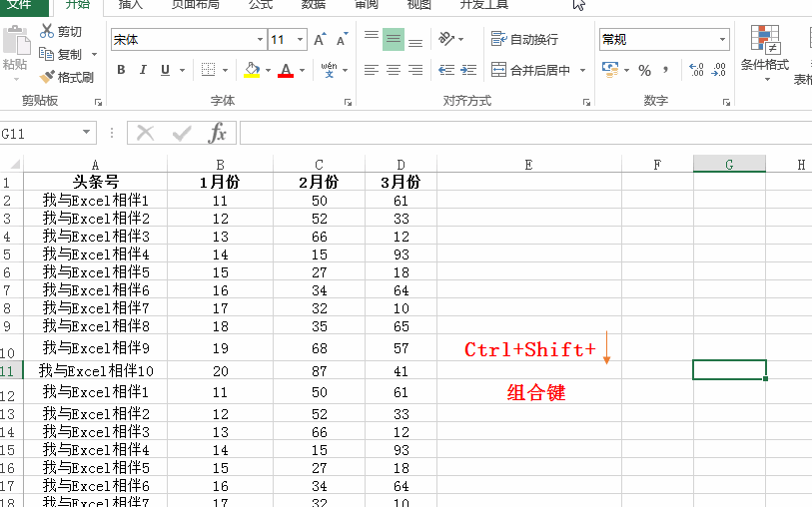Open the Name Box dropdown arrow

[87, 133]
